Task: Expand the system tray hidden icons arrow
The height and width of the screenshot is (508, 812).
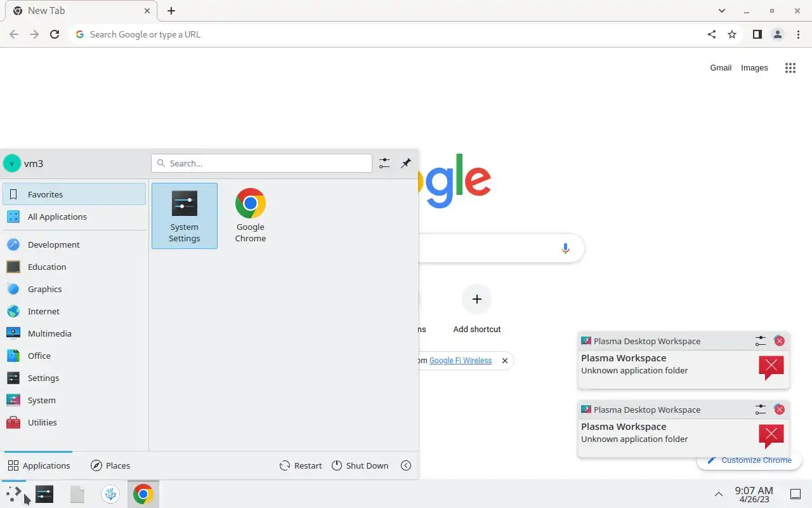Action: 718,494
